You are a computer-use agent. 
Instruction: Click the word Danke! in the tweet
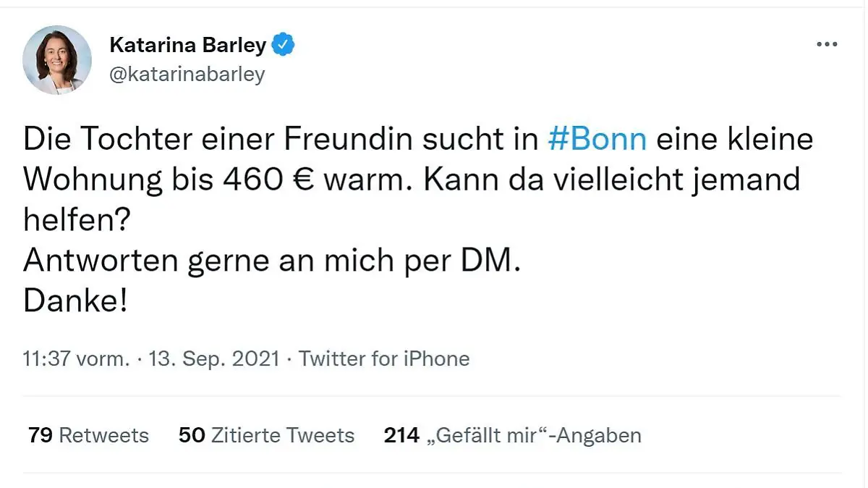point(75,301)
